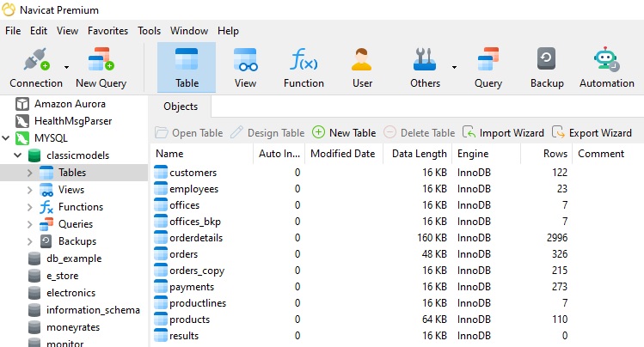Select the orderdetails table icon
This screenshot has width=644, height=347.
(161, 238)
